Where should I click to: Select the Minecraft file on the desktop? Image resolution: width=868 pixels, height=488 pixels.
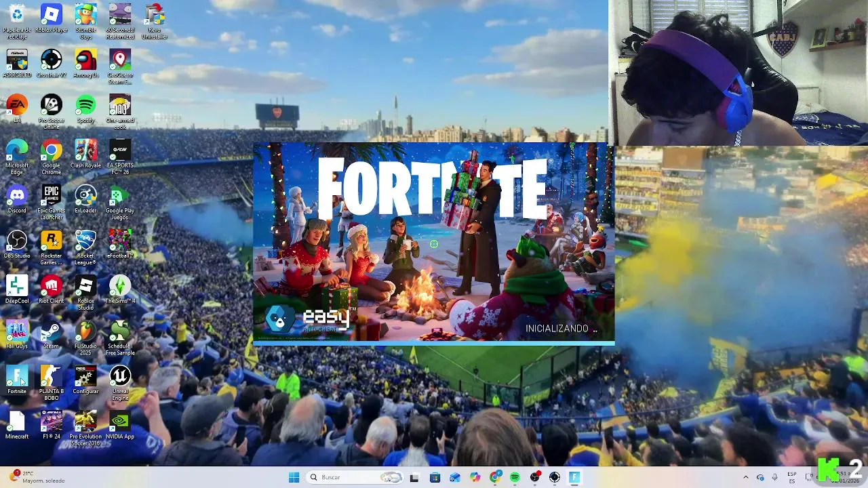pos(17,425)
